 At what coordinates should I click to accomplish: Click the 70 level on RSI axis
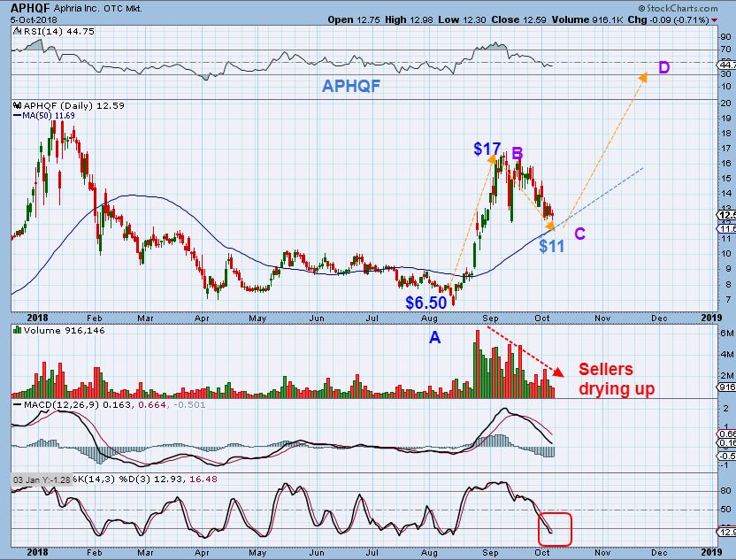725,49
